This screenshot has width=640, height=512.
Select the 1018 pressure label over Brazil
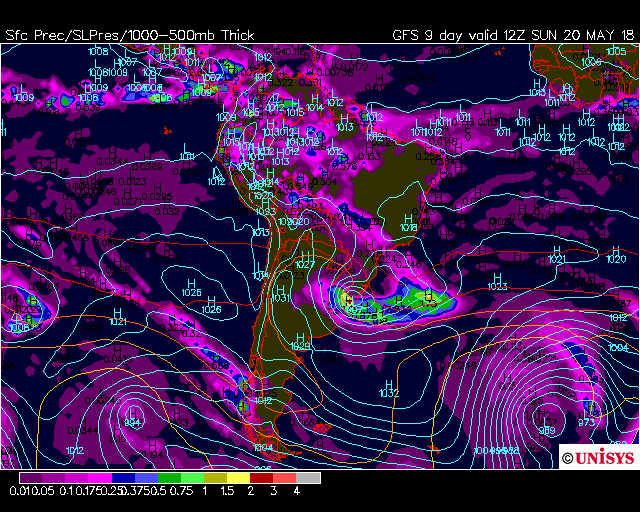409,227
